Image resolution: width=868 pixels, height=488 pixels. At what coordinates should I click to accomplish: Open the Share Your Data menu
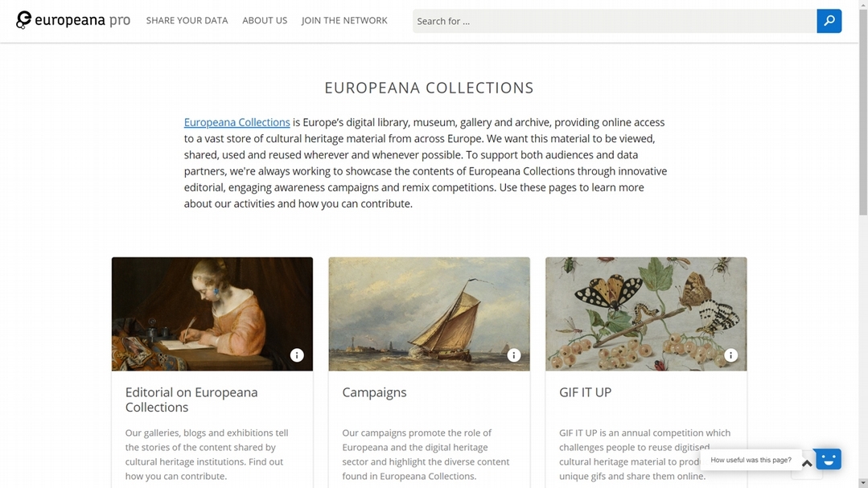coord(187,20)
